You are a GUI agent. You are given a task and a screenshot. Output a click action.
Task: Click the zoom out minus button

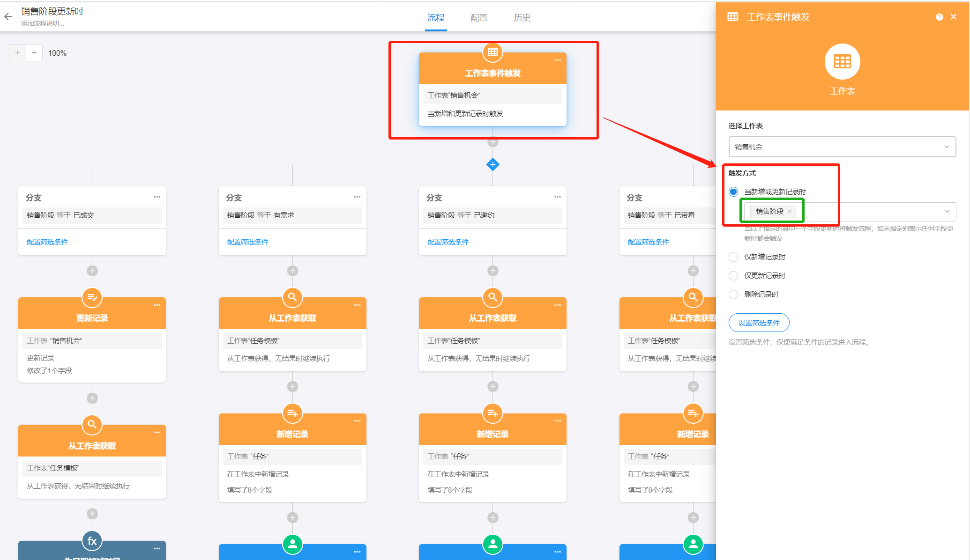tap(34, 53)
